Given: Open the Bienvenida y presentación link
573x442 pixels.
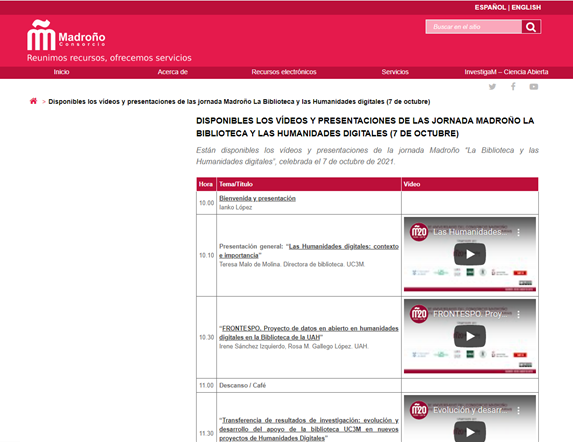Looking at the screenshot, I should point(257,198).
